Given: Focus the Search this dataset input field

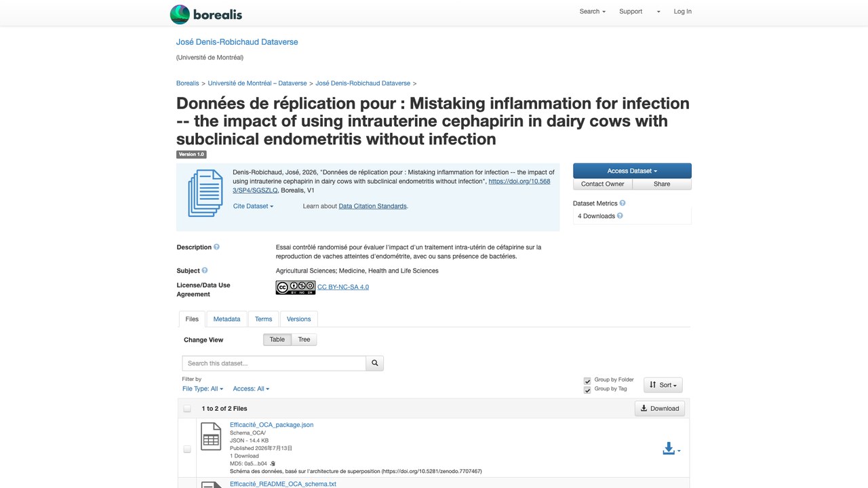Looking at the screenshot, I should pyautogui.click(x=275, y=363).
